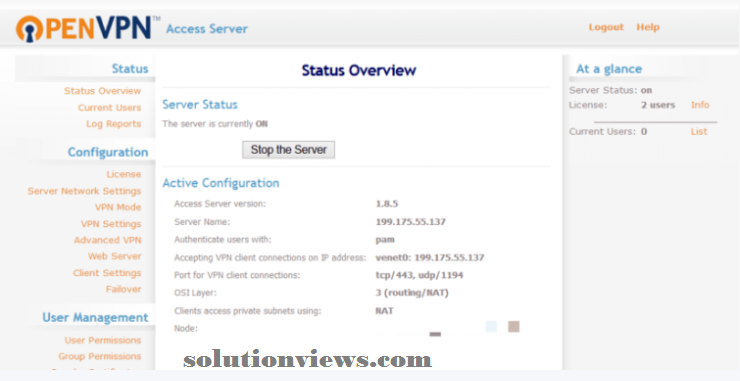The width and height of the screenshot is (740, 381).
Task: Click the Server Status: on text
Action: pyautogui.click(x=611, y=90)
